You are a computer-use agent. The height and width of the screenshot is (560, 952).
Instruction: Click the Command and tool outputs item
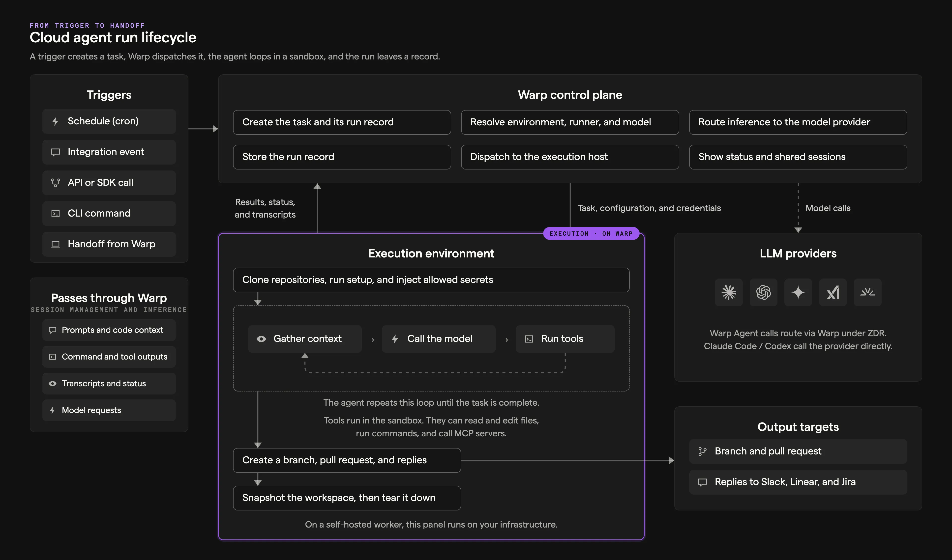coord(109,357)
